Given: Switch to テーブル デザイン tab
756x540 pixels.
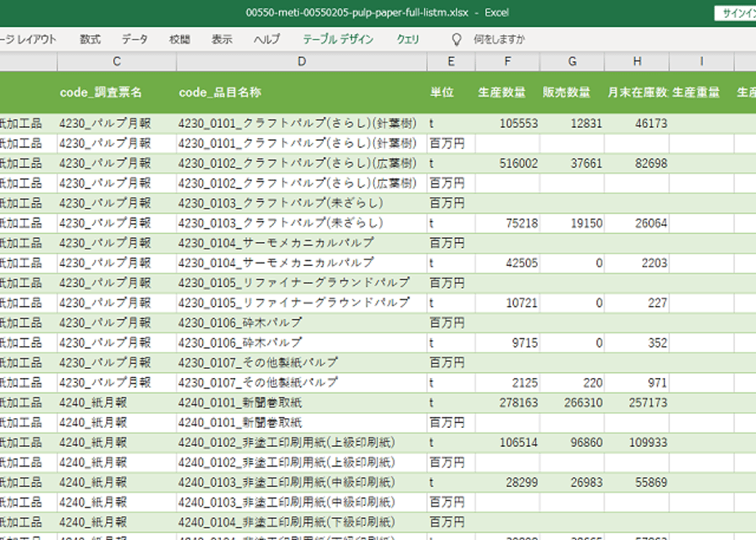Looking at the screenshot, I should click(338, 39).
